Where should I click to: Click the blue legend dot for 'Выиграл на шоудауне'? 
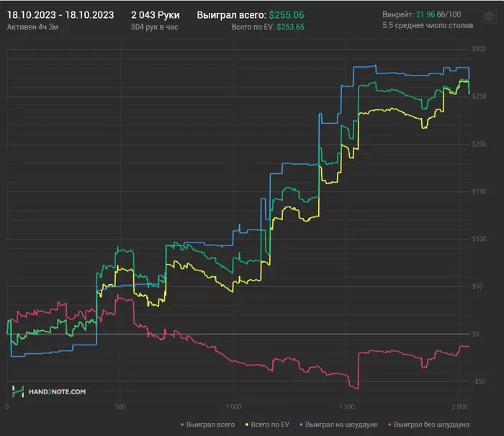point(301,424)
